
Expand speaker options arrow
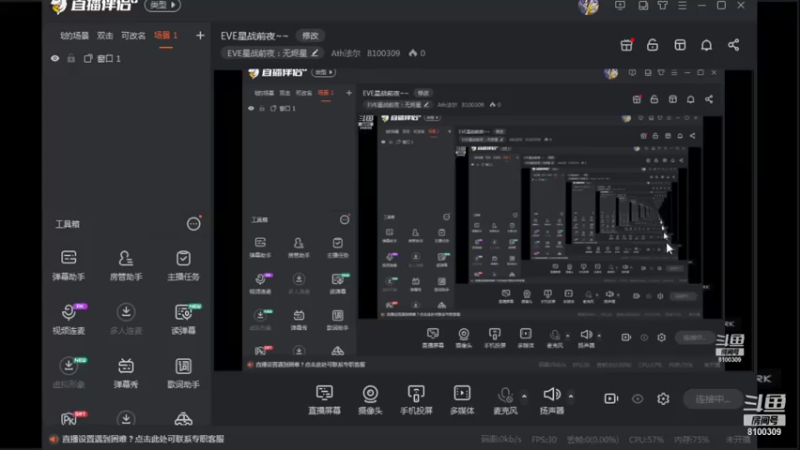point(571,396)
